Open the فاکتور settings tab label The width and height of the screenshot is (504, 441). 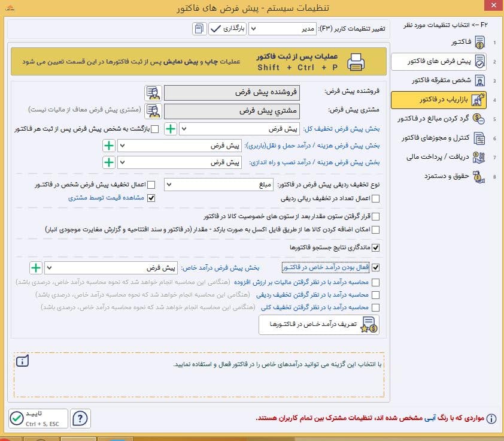[462, 42]
